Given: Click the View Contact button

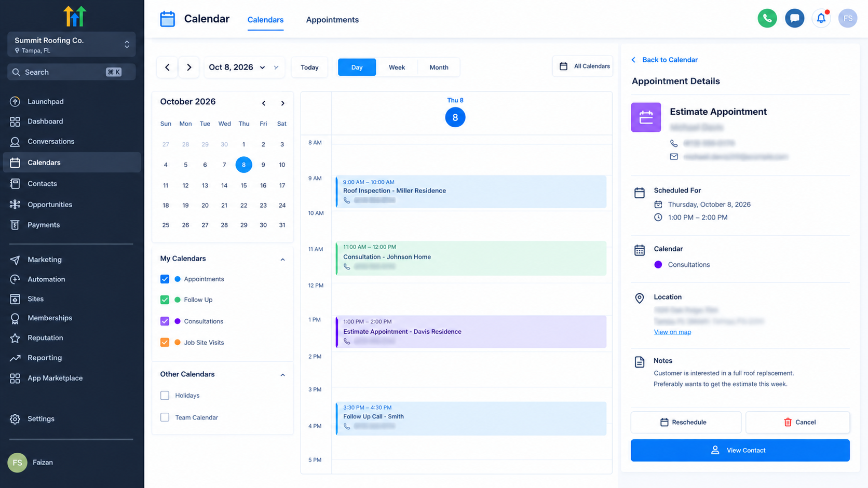Looking at the screenshot, I should pyautogui.click(x=740, y=450).
